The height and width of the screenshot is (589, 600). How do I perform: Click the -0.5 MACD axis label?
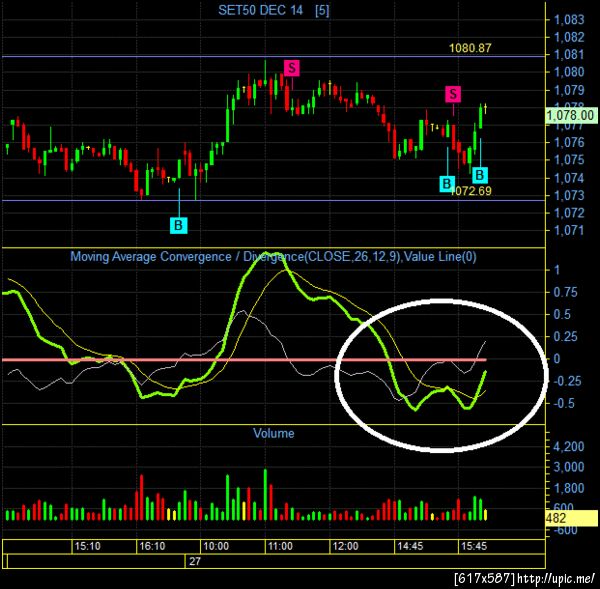562,403
